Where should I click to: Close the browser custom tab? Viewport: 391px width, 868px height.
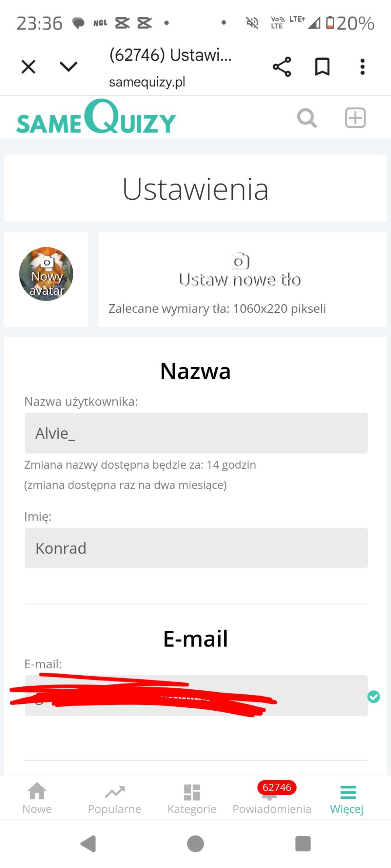(28, 67)
